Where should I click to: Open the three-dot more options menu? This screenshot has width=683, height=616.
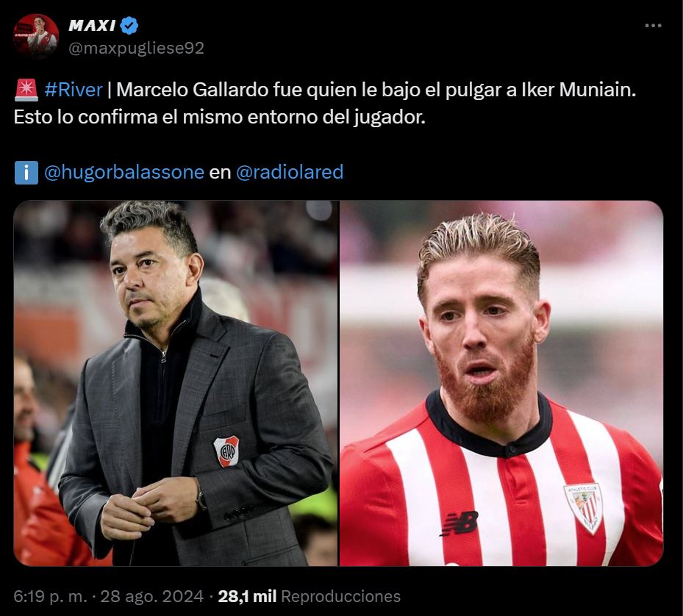pos(653,26)
